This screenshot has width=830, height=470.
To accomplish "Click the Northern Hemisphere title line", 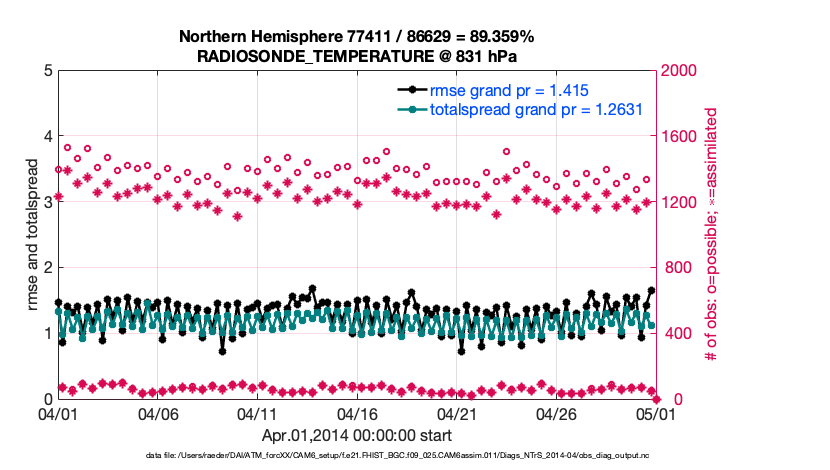I will (x=356, y=37).
